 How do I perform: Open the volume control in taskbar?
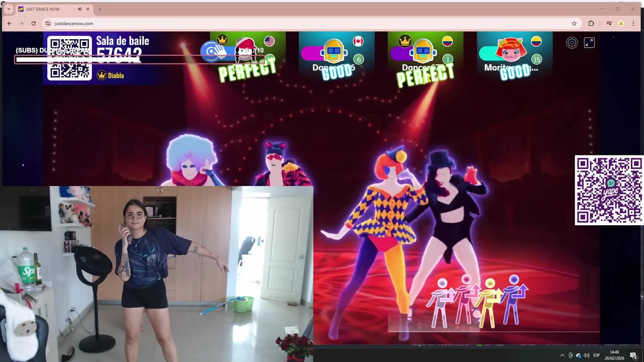[587, 355]
